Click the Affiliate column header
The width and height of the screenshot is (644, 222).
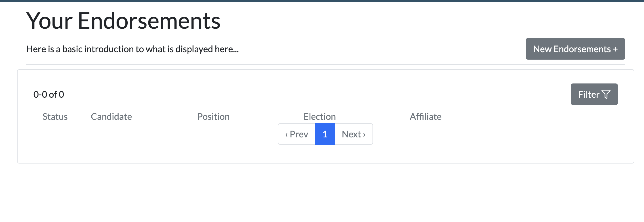[426, 117]
